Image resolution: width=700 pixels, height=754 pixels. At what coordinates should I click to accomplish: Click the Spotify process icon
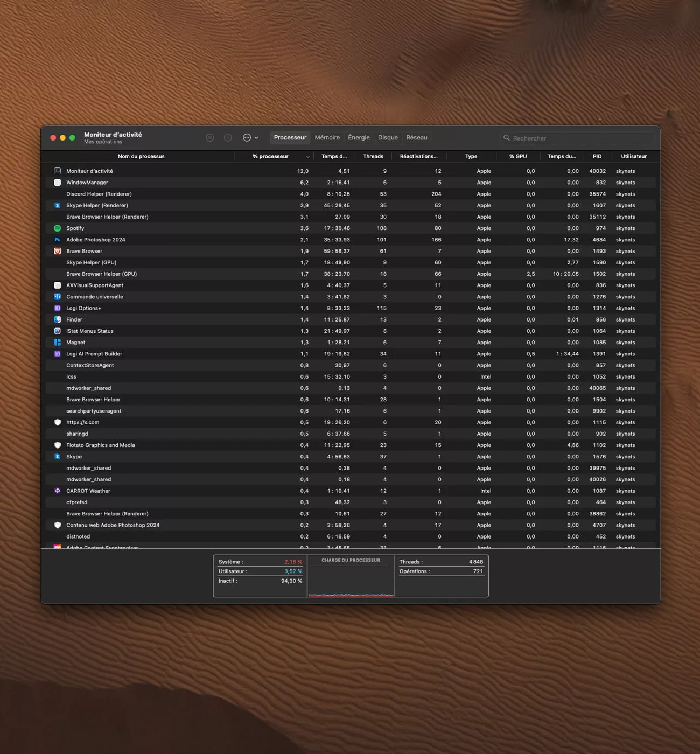pos(58,228)
